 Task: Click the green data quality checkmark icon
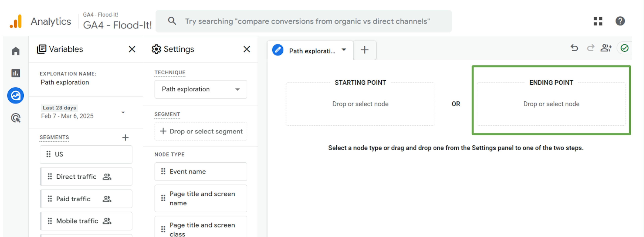(625, 48)
